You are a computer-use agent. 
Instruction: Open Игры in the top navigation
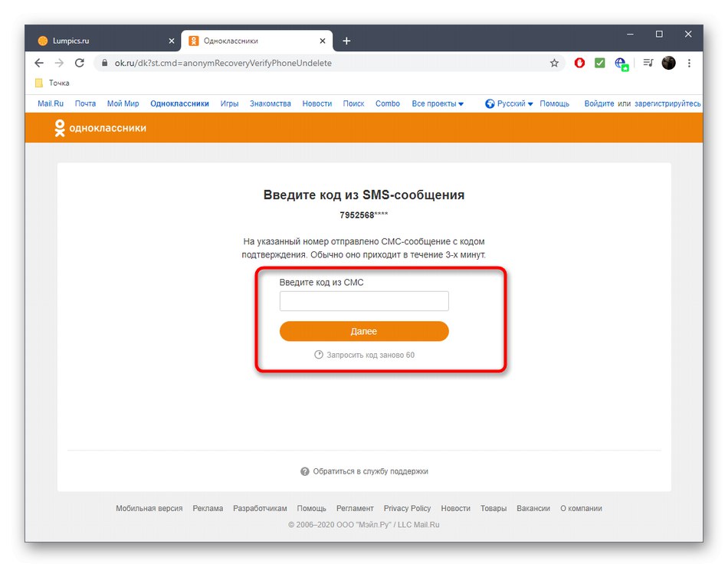pos(229,103)
